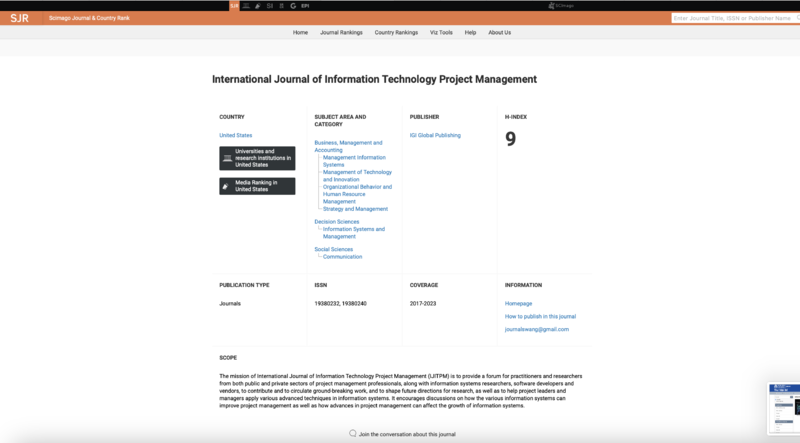This screenshot has height=443, width=800.
Task: Open the About Us menu
Action: coord(499,32)
